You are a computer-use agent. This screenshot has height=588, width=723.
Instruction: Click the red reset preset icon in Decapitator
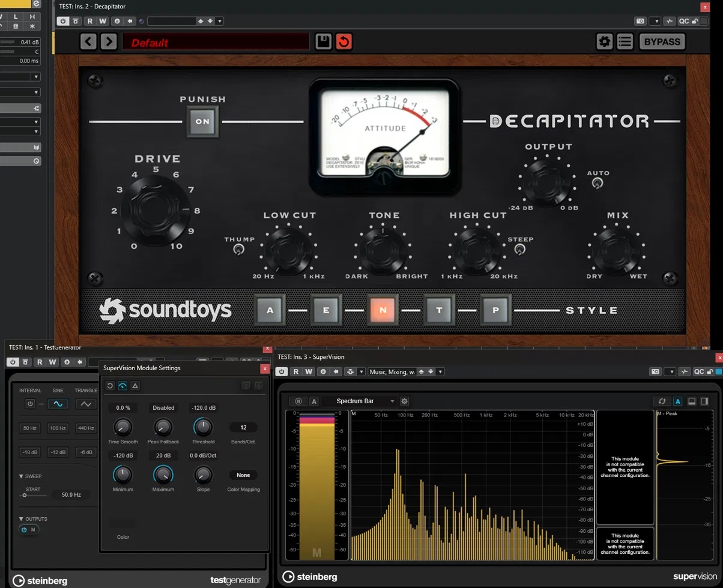coord(343,41)
